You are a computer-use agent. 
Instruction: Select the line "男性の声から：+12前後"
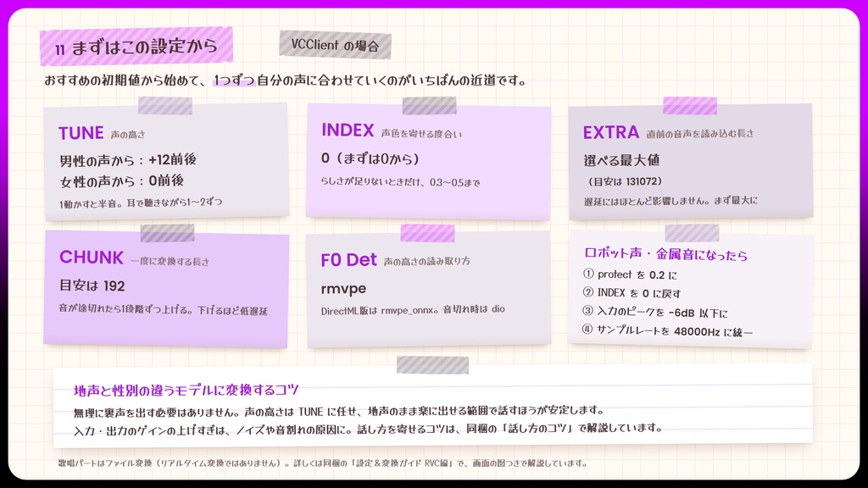[x=128, y=160]
